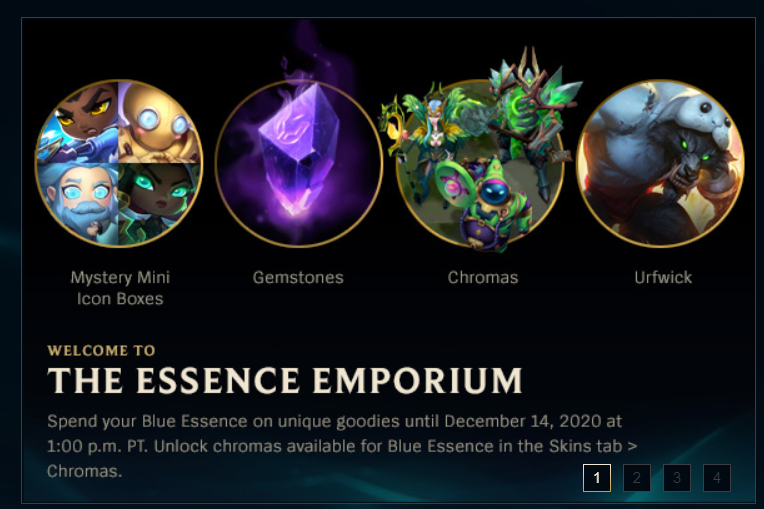Image resolution: width=764 pixels, height=509 pixels.
Task: Click the Mystery Mini Icon Boxes label
Action: point(120,288)
